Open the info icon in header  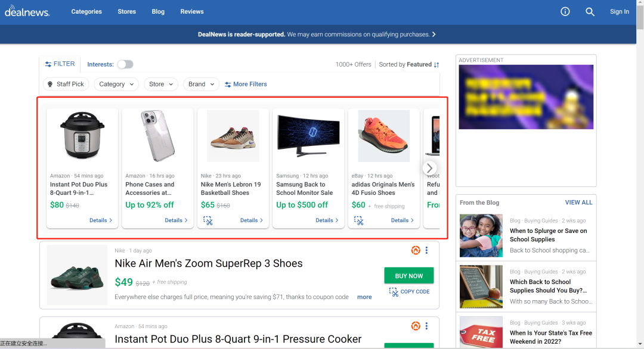pyautogui.click(x=565, y=11)
